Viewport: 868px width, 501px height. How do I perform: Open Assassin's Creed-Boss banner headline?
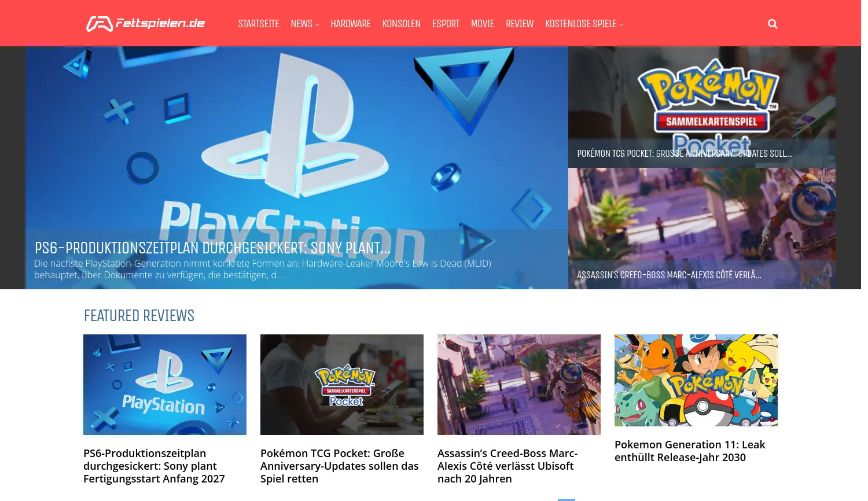(x=669, y=275)
